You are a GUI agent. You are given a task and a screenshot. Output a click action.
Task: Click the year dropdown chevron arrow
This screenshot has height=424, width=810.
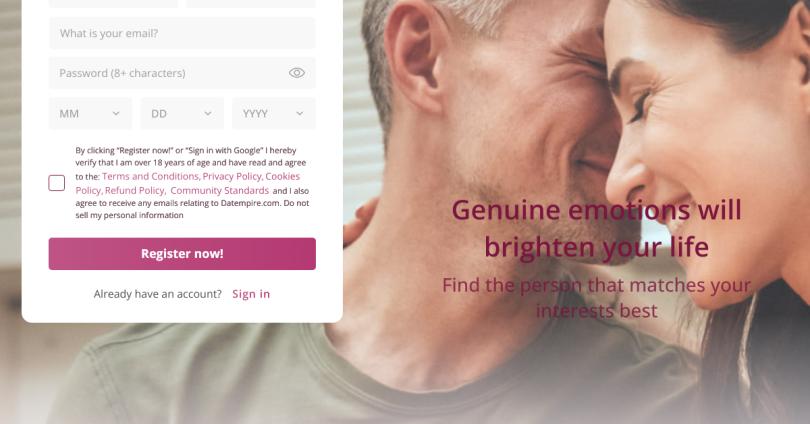300,113
